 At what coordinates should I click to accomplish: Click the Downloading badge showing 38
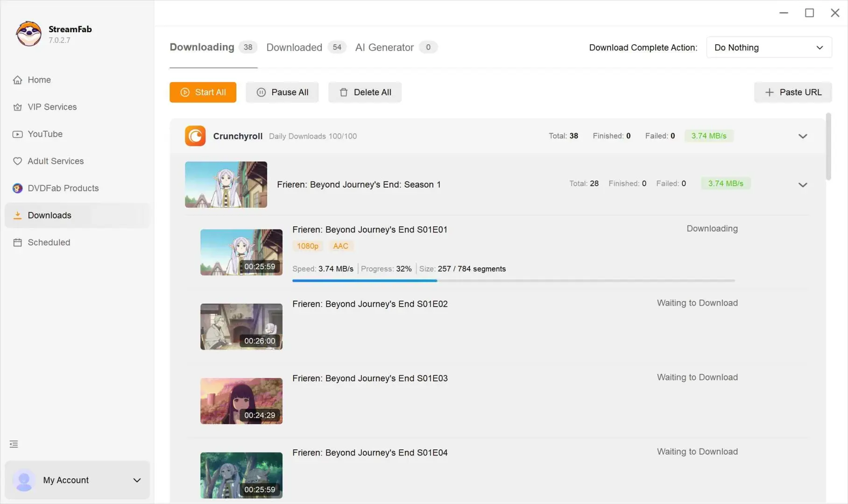[248, 47]
